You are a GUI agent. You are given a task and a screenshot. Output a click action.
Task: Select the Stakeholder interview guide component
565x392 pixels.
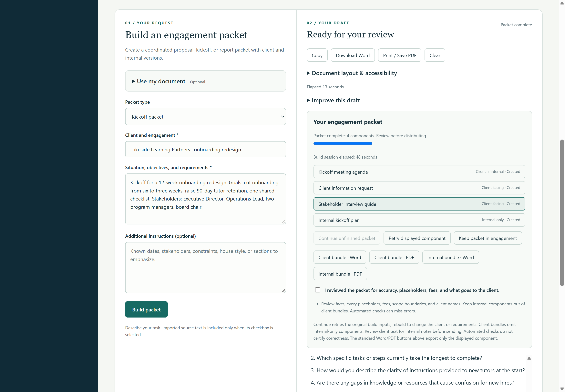tap(419, 204)
